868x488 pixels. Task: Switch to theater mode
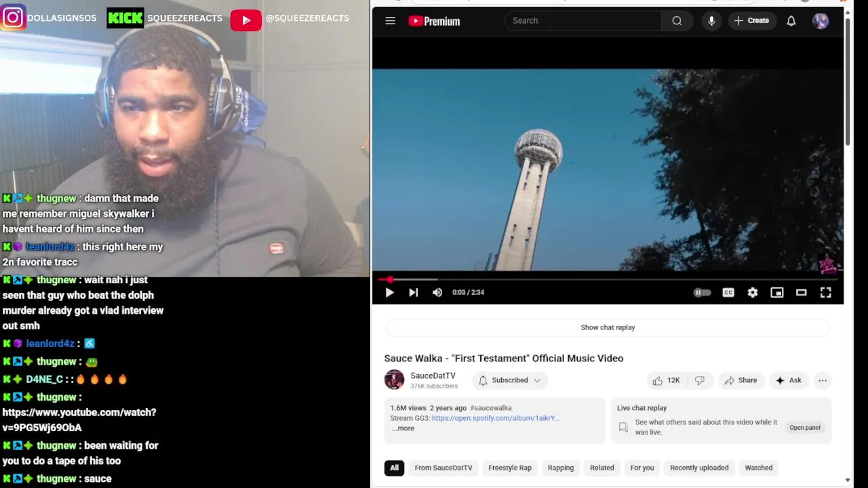(x=802, y=292)
